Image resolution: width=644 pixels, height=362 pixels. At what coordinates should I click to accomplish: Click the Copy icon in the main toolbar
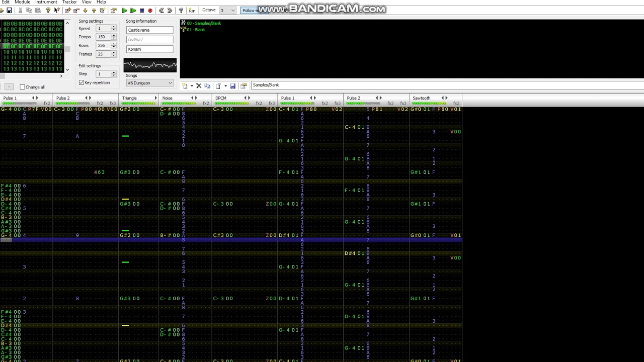29,11
